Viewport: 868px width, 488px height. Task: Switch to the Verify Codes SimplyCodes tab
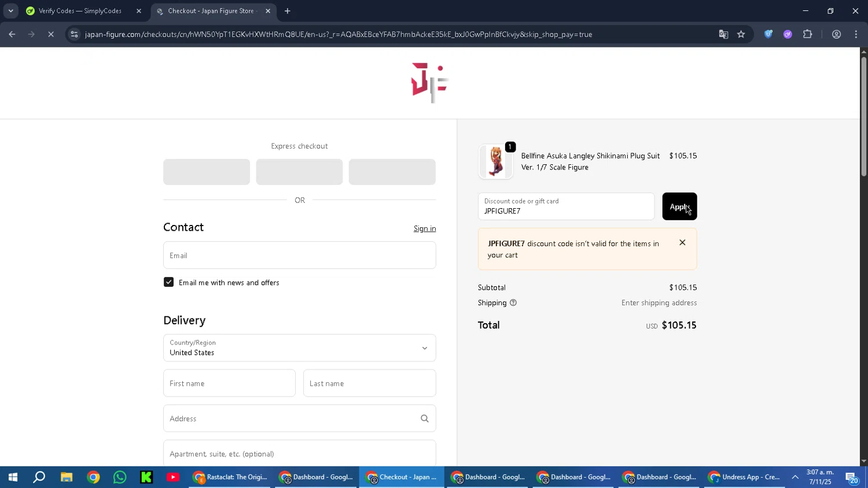(80, 11)
